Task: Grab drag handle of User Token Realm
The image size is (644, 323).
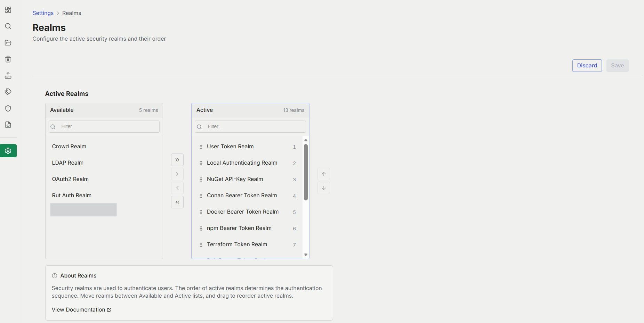Action: [201, 147]
